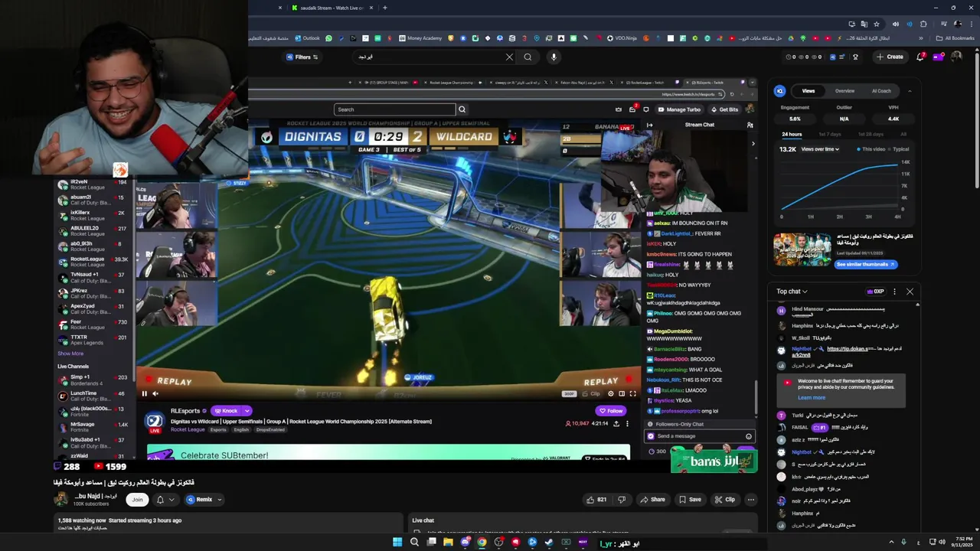Open the TTXTR channel in sidebar
The height and width of the screenshot is (551, 980).
click(x=93, y=340)
